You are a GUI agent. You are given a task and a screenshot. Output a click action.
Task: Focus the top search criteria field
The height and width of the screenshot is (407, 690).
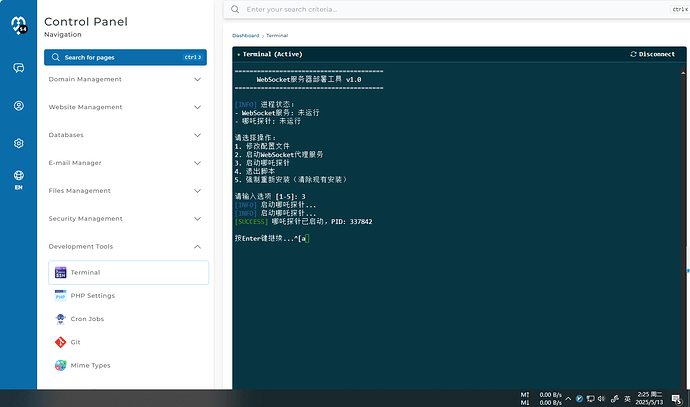pyautogui.click(x=456, y=9)
